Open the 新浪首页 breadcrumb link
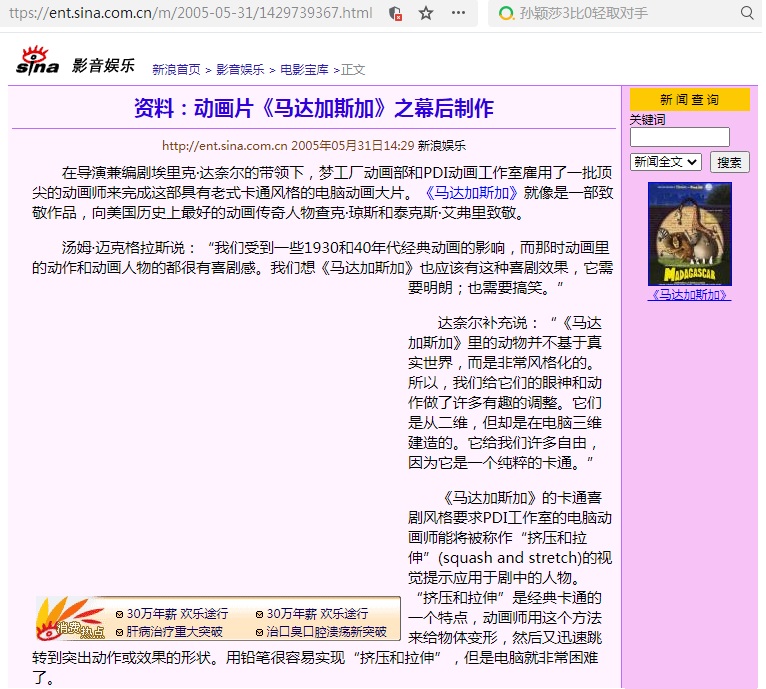The image size is (766, 689). (176, 70)
